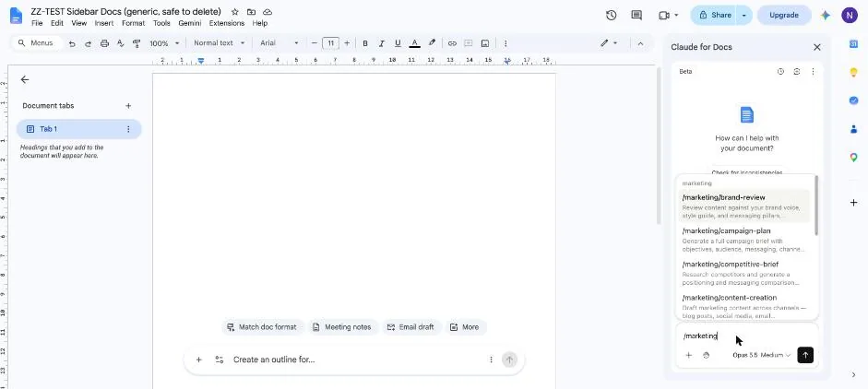The width and height of the screenshot is (868, 389).
Task: Add a new document tab
Action: pyautogui.click(x=128, y=106)
